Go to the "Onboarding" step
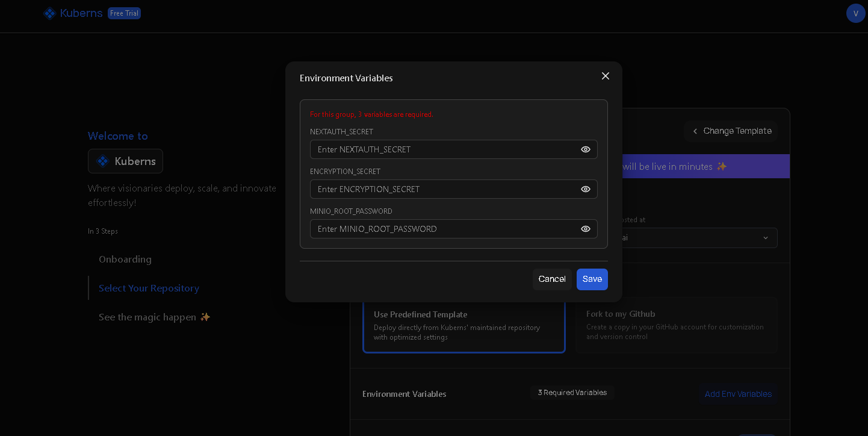Screen dimensions: 868x436 pyautogui.click(x=125, y=259)
